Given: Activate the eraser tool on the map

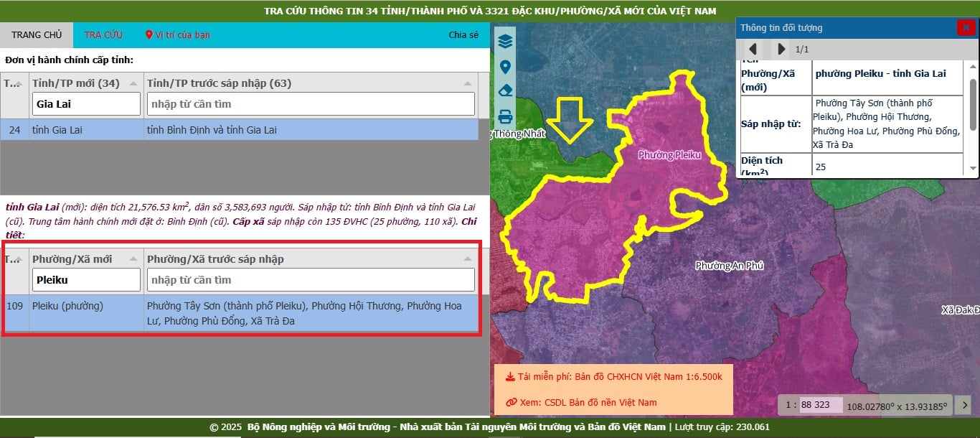Looking at the screenshot, I should pos(505,91).
